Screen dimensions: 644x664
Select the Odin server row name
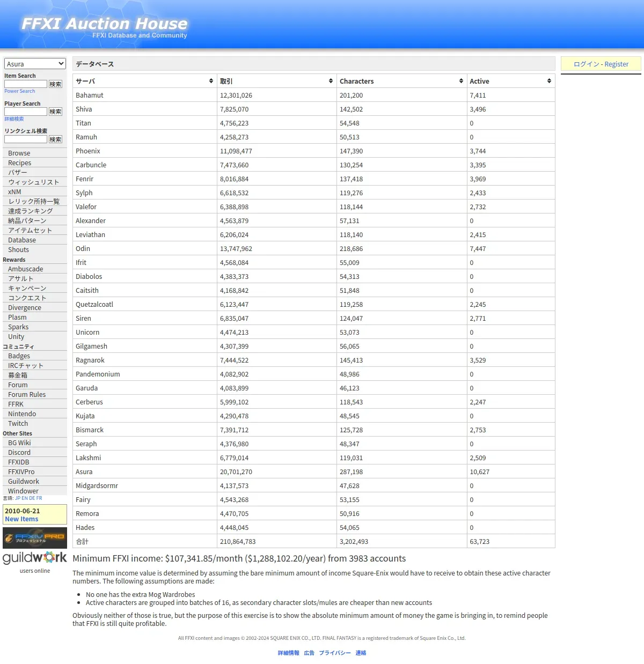tap(83, 248)
